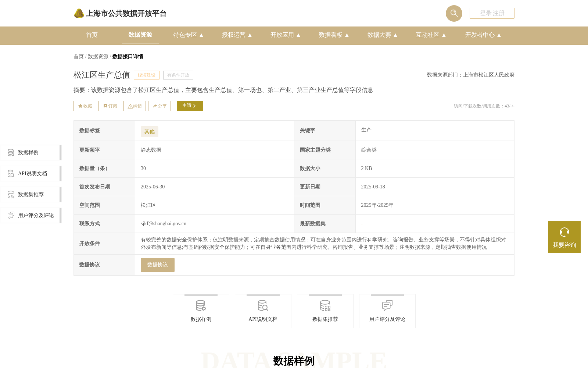Click the 分享 share button
This screenshot has height=368, width=588.
[x=159, y=106]
